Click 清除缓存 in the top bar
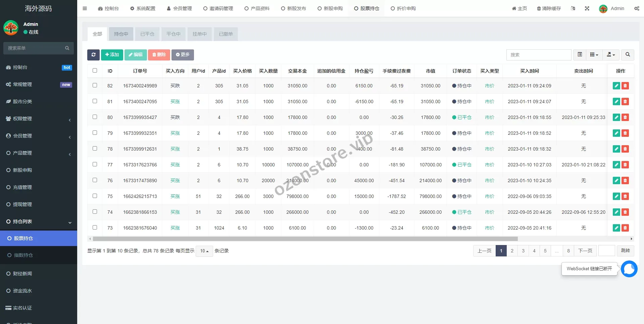644x324 pixels. click(x=549, y=8)
